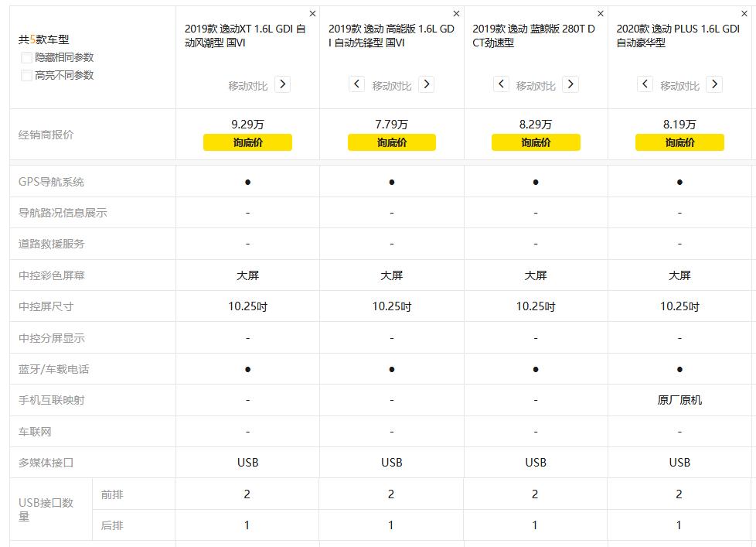Viewport: 756px width, 547px height.
Task: Click the 2019款 逸动 蓝鲸版 280T model title
Action: [534, 36]
